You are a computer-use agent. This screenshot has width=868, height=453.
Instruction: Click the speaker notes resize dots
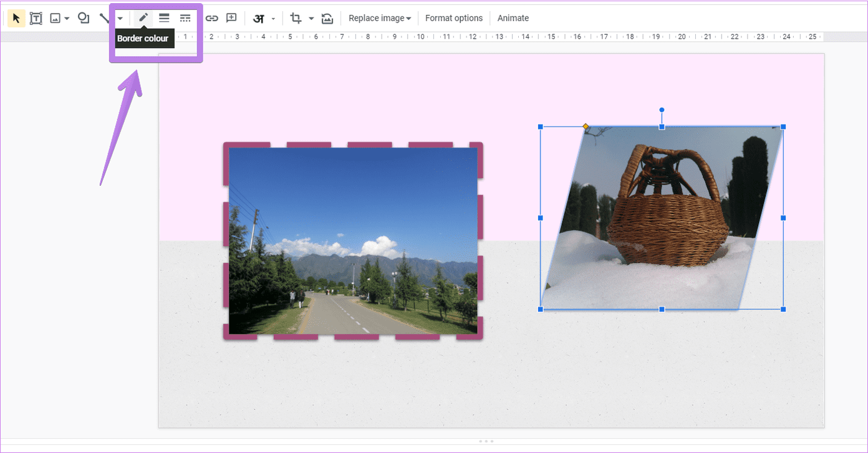[x=486, y=441]
